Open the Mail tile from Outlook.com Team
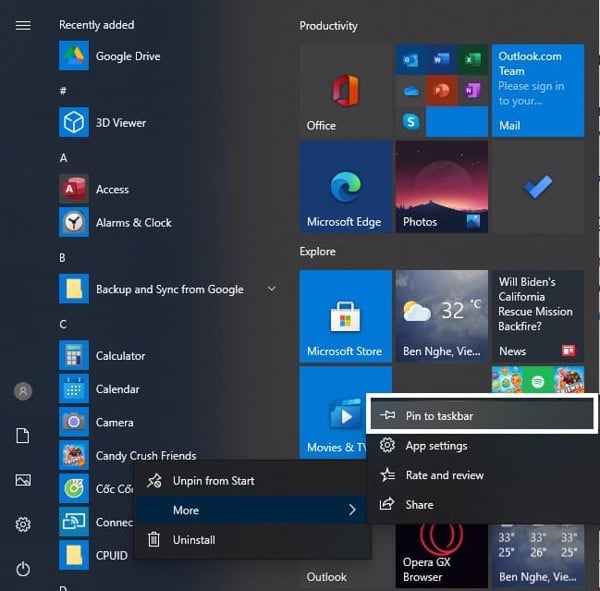This screenshot has width=600, height=591. [x=538, y=90]
